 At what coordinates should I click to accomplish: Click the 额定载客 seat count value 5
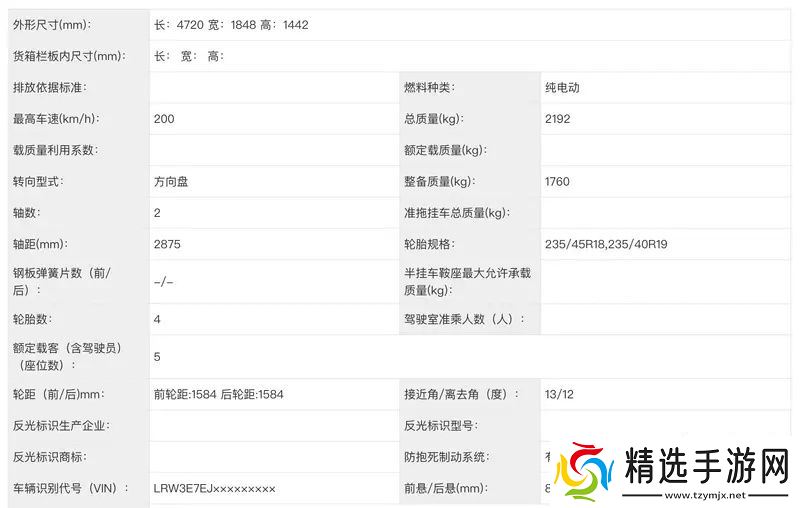[157, 356]
